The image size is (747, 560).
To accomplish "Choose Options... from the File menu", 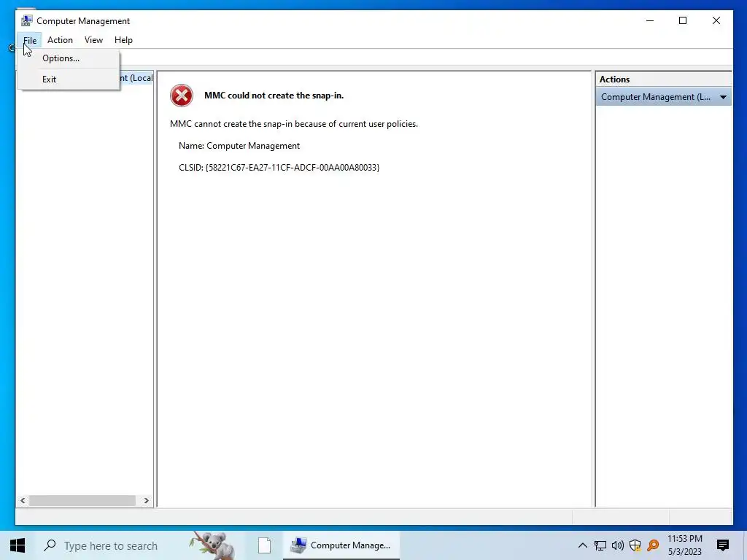I will (x=69, y=58).
